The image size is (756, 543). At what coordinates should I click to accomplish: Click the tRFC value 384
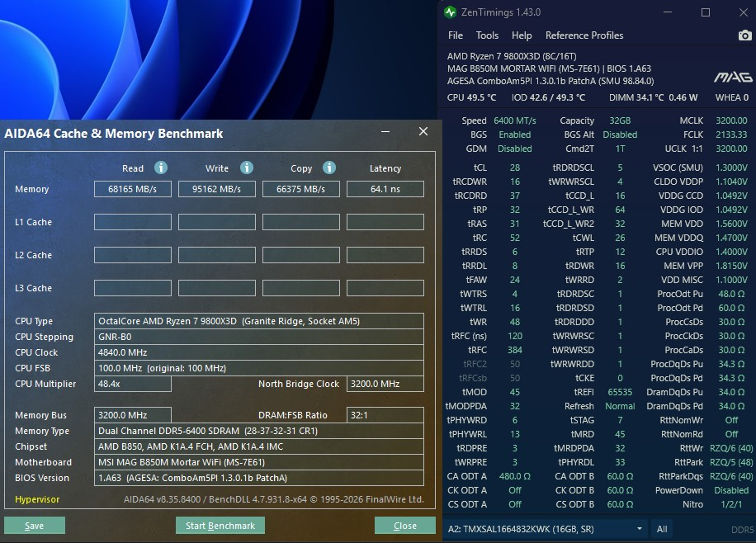pos(515,350)
